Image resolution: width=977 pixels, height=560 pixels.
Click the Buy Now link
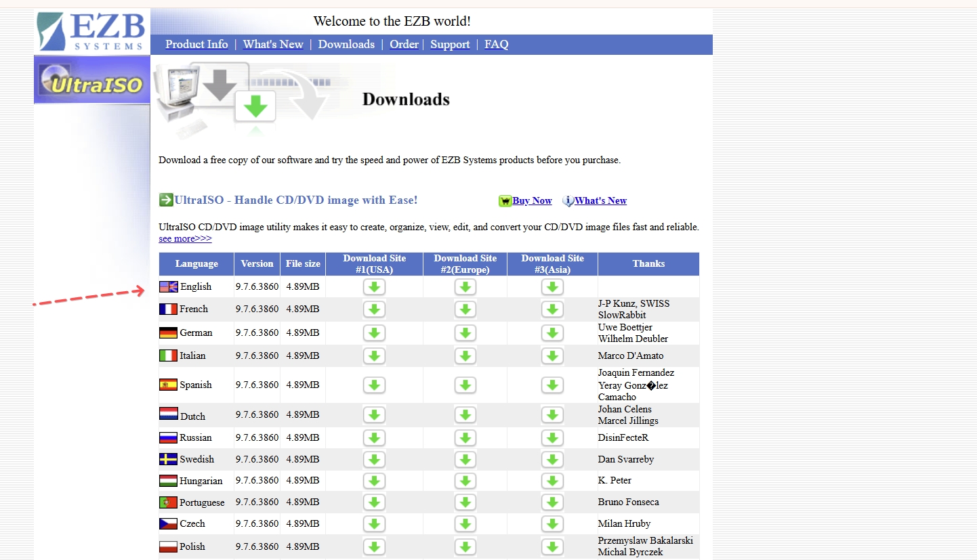[532, 201]
